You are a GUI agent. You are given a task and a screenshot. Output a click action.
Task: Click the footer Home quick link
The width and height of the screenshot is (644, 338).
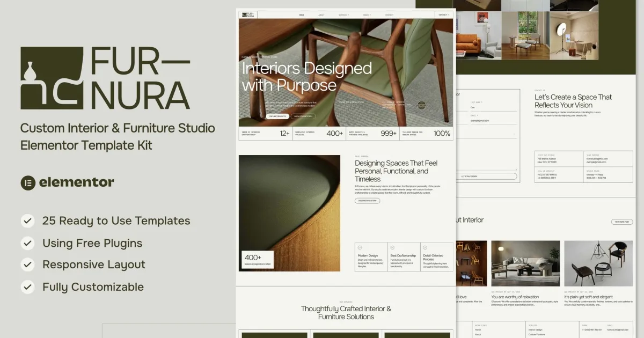[478, 330]
